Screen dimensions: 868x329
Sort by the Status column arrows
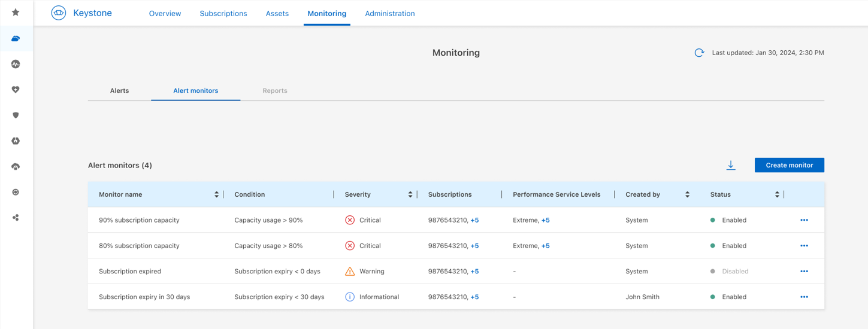(777, 194)
